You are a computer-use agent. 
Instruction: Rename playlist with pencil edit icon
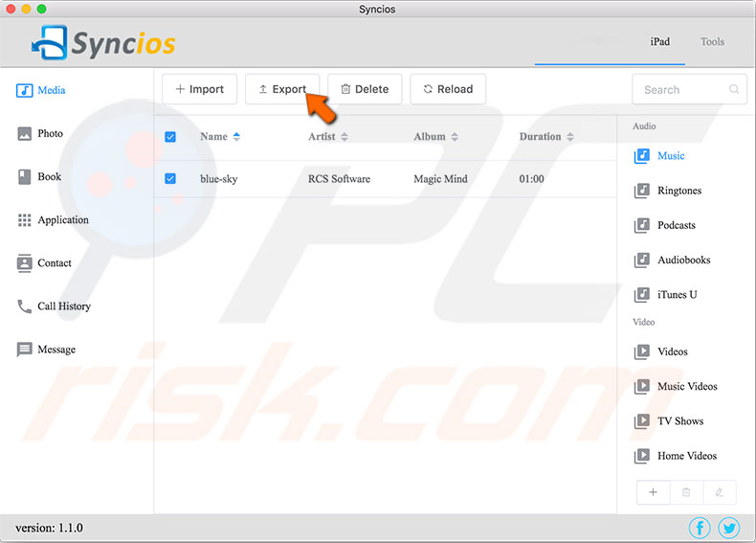point(720,492)
